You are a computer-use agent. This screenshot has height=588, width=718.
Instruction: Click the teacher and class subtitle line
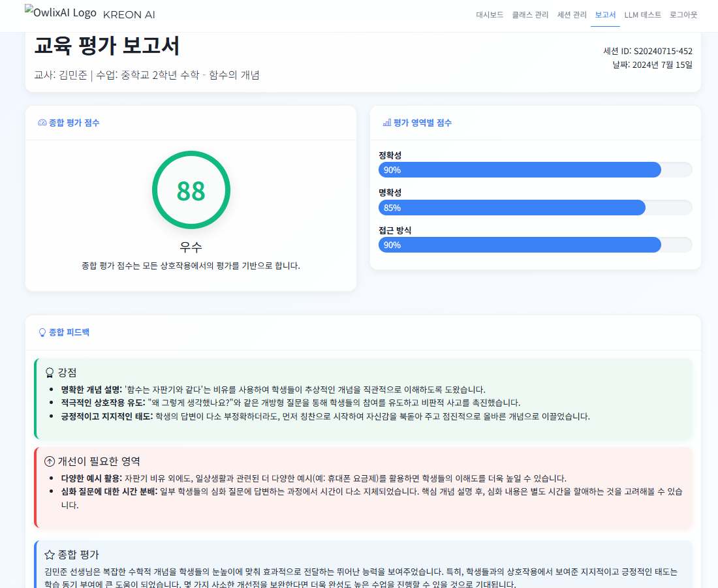pos(147,75)
